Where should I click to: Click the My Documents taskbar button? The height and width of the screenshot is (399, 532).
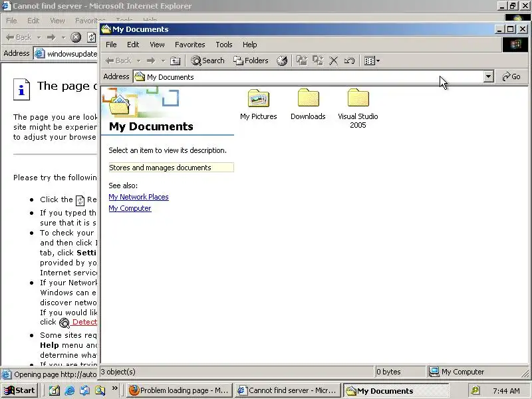pyautogui.click(x=396, y=390)
